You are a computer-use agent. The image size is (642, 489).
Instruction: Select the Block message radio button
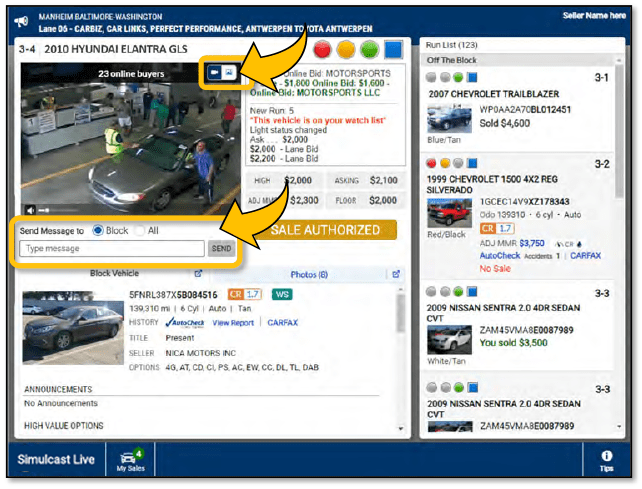[98, 230]
